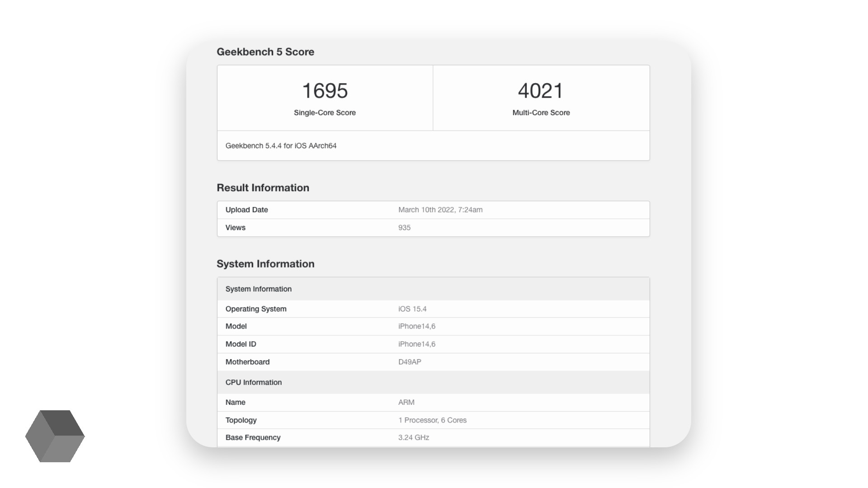Select the ARM CPU name value
This screenshot has height=488, width=868.
click(406, 402)
